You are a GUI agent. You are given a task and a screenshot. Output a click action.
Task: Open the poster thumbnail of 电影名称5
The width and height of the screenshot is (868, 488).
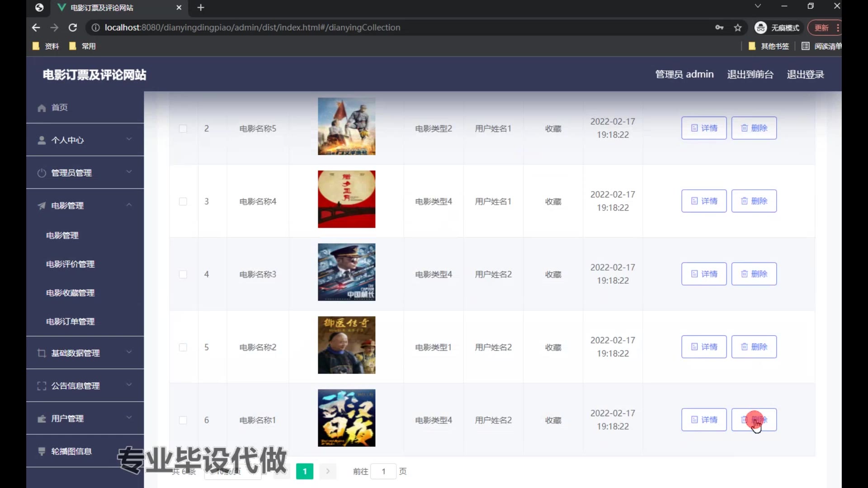coord(346,127)
